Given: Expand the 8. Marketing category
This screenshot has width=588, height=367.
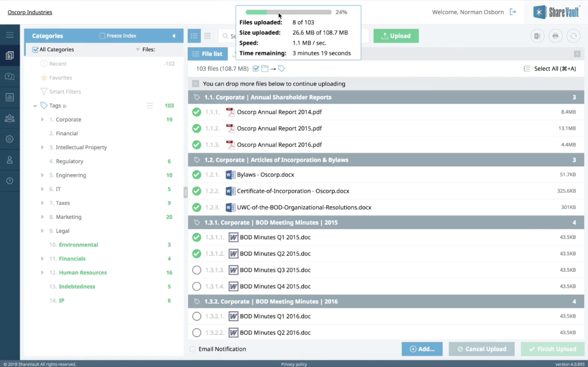Looking at the screenshot, I should coord(42,217).
